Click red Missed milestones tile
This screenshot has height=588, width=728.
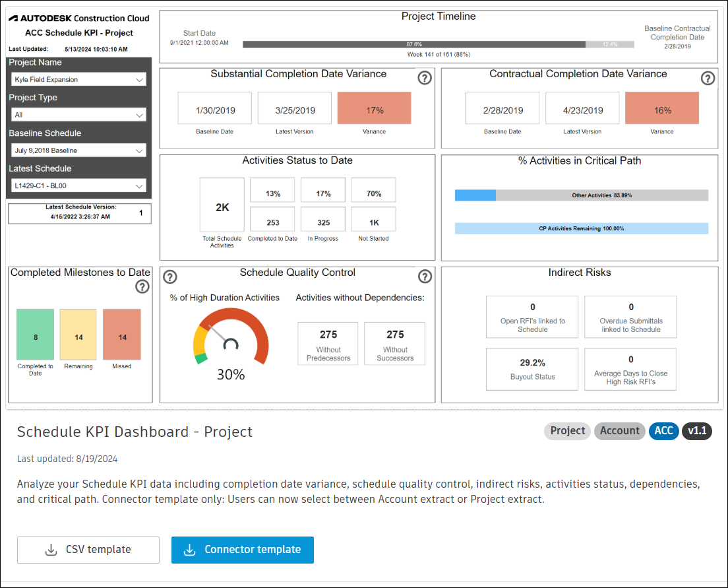click(121, 334)
